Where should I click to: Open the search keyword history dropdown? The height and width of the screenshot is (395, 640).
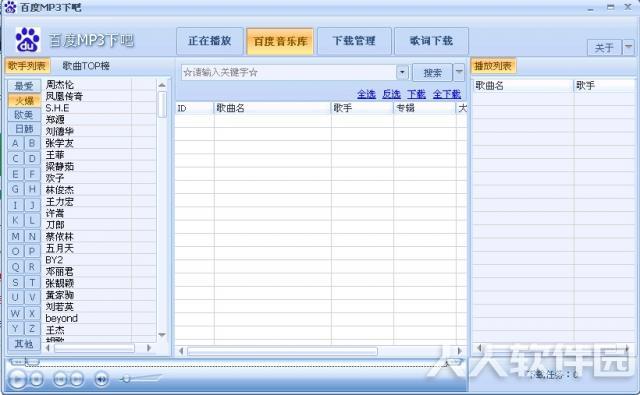click(402, 73)
